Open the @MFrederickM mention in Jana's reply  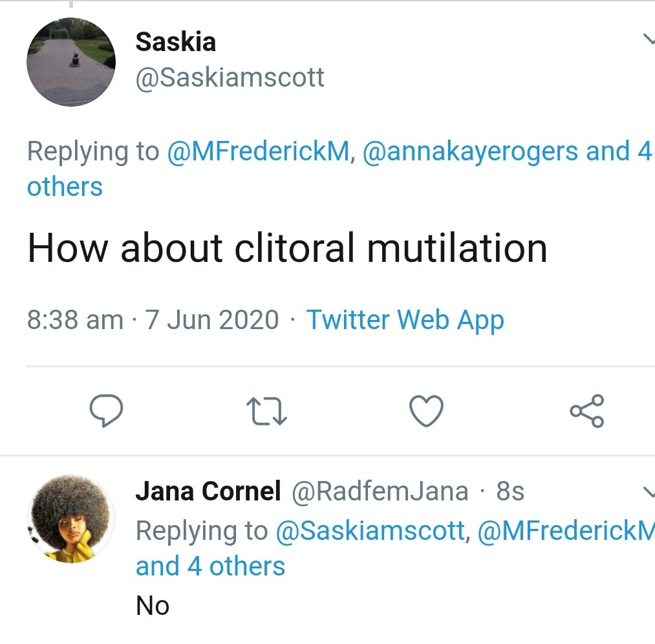(x=566, y=531)
